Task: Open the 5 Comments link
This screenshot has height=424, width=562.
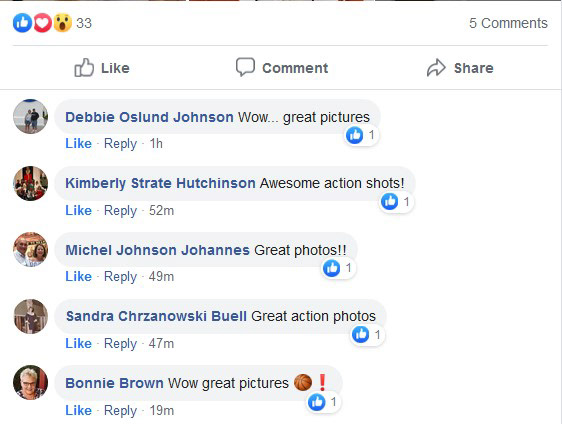Action: [x=508, y=23]
